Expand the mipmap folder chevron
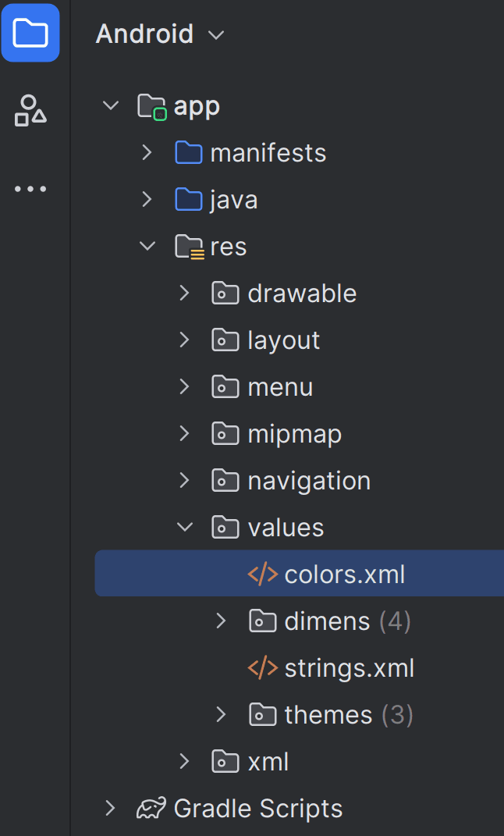 (184, 434)
